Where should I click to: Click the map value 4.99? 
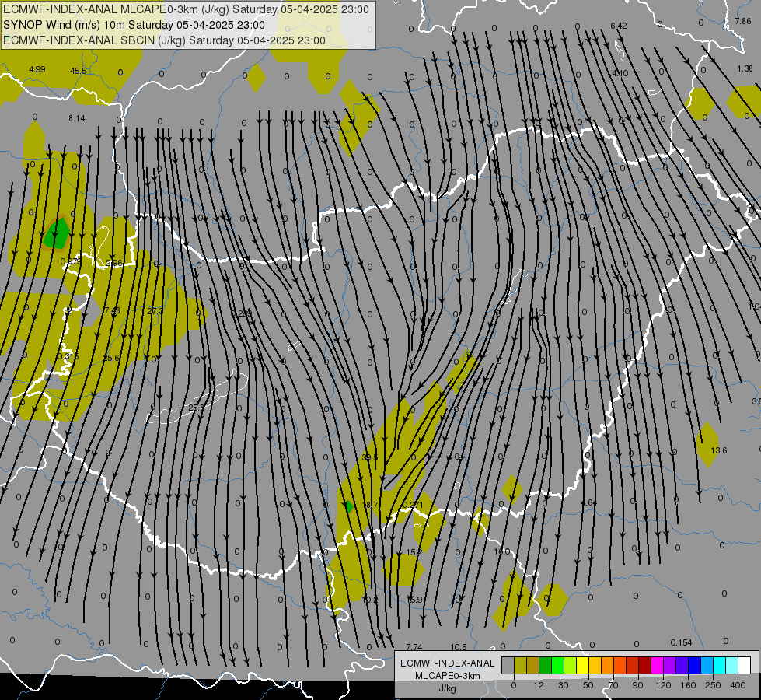click(x=37, y=69)
